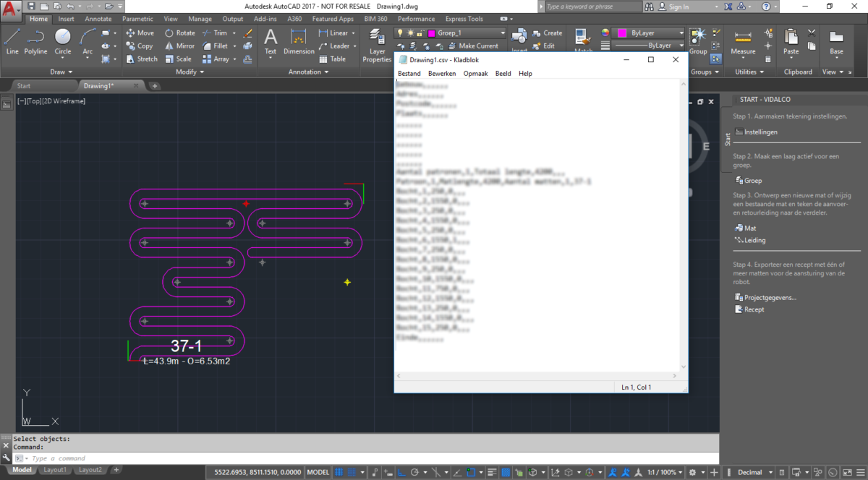Open the Groep_1 layer dropdown
This screenshot has height=480, width=868.
503,33
